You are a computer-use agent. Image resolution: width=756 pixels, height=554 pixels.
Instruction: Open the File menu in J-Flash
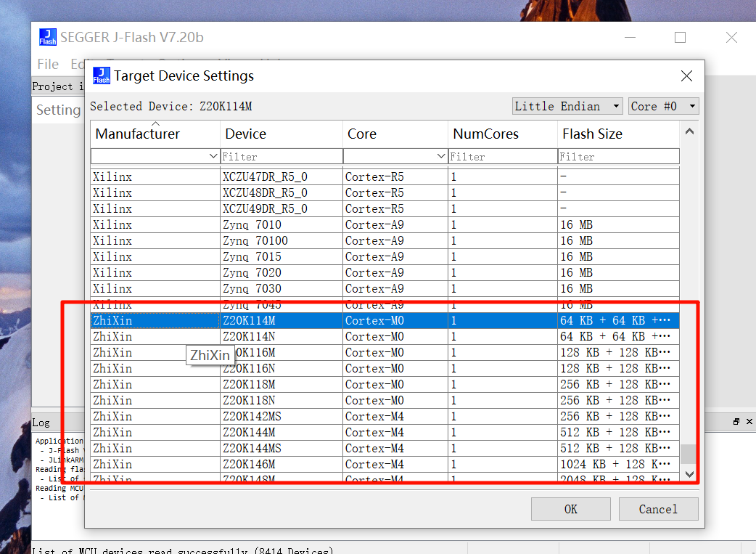[48, 64]
